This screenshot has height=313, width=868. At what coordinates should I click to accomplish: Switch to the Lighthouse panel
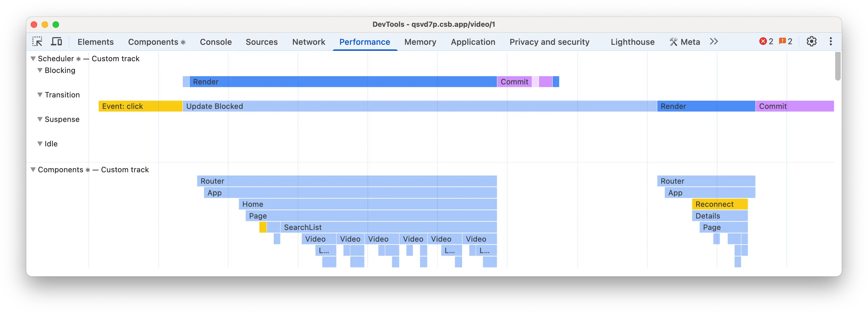point(633,42)
